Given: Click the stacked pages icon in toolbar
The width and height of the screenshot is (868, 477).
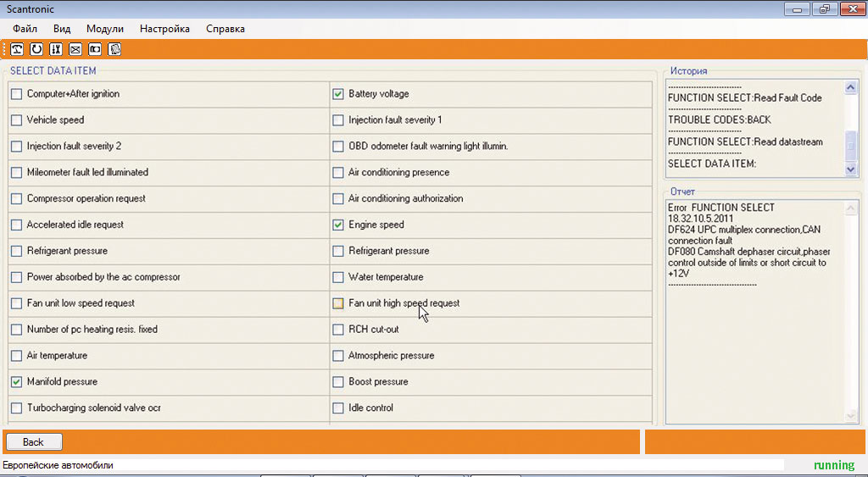Looking at the screenshot, I should [x=114, y=49].
